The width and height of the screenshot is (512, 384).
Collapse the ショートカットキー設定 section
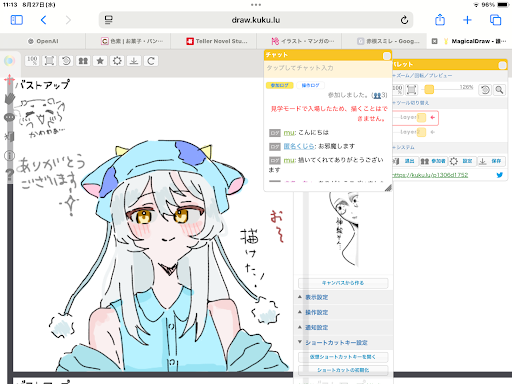(336, 343)
